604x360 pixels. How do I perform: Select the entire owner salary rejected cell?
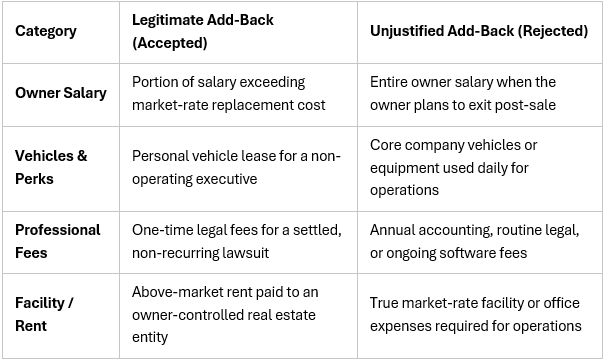(480, 95)
